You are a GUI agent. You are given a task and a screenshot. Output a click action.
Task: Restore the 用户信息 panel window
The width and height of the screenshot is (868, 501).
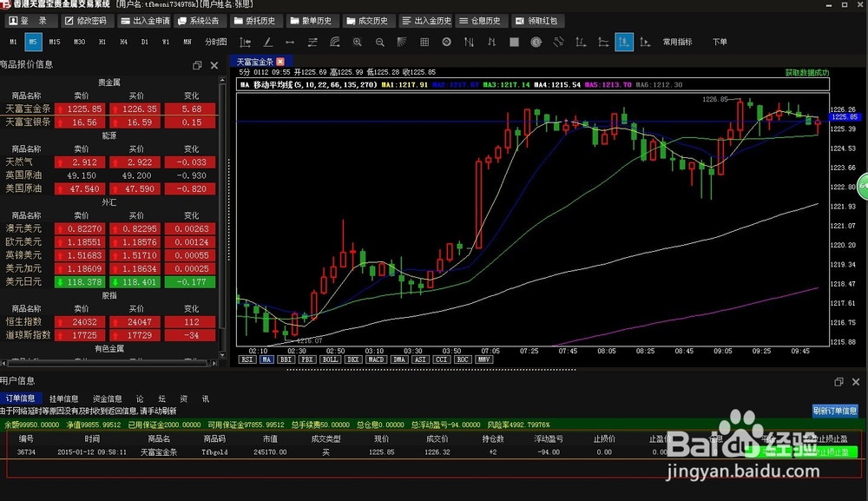(x=838, y=382)
